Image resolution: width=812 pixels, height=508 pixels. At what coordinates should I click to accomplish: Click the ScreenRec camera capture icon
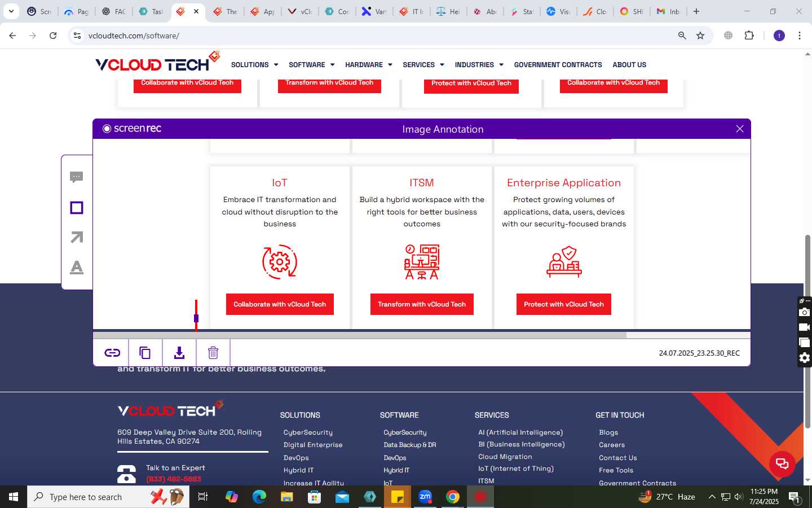pos(805,312)
